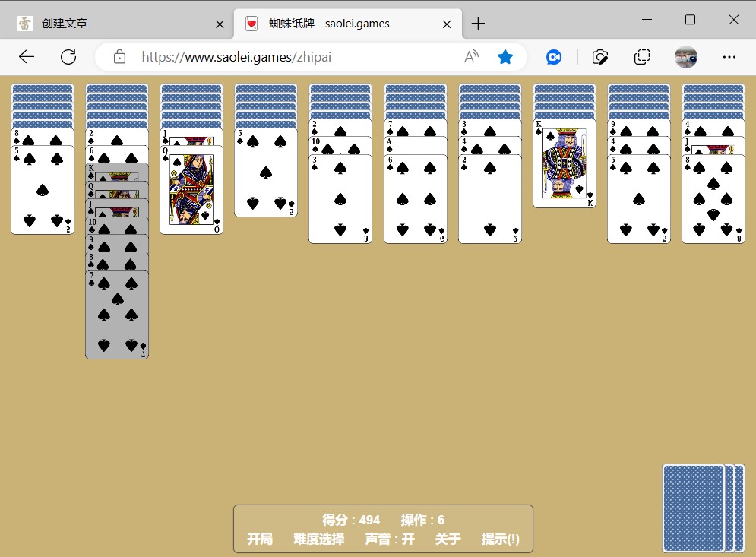
Task: Pick the 2 of spades in seventh column
Action: [x=490, y=198]
